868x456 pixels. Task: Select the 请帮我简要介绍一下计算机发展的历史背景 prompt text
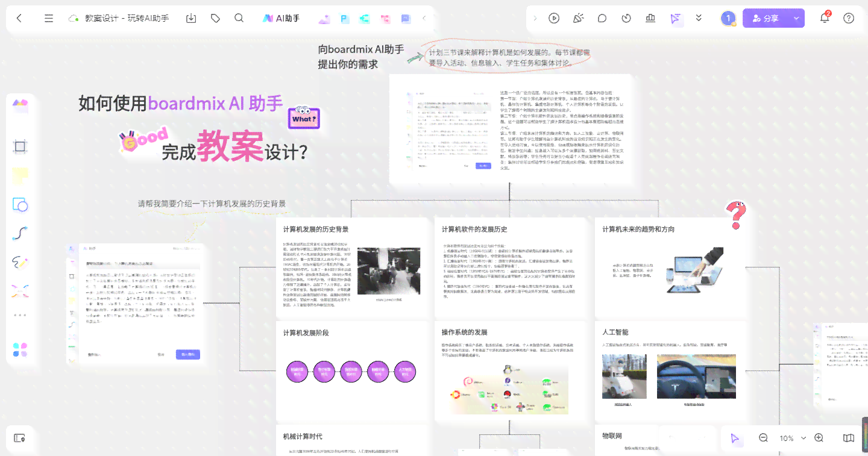coord(212,204)
